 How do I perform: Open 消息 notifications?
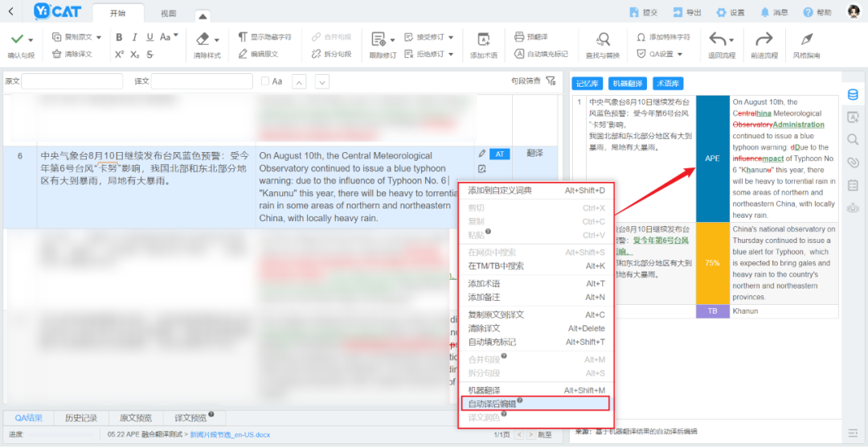[775, 12]
